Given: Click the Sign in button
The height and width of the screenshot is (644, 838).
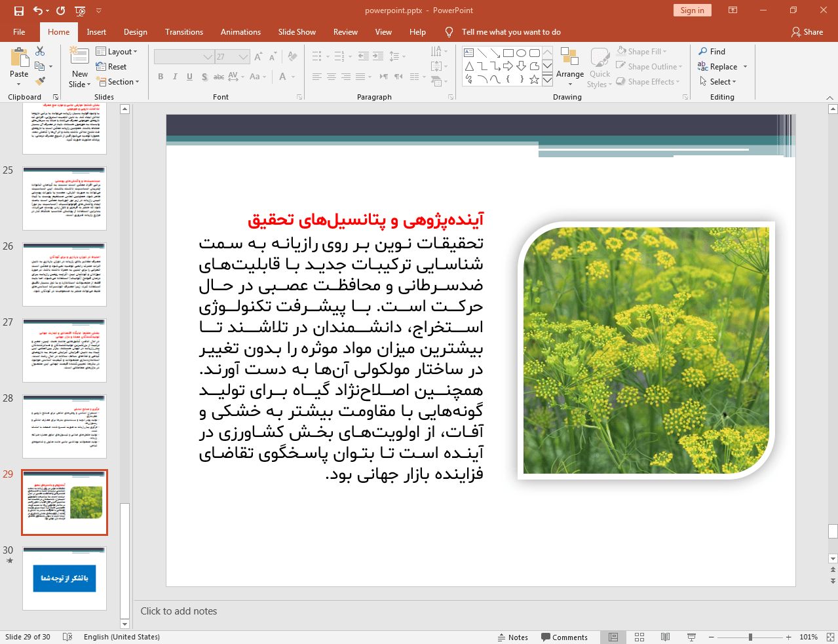Looking at the screenshot, I should coord(692,10).
